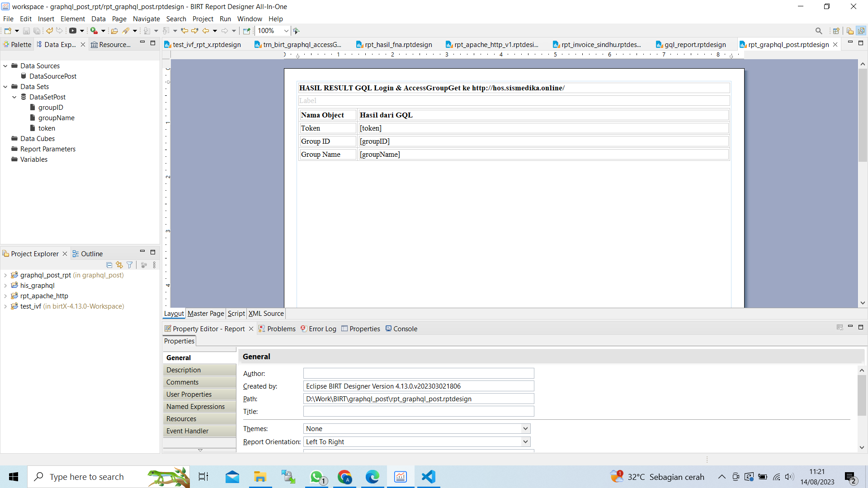Toggle Link with Editor in Project Explorer
Screen dimensions: 868x488
click(x=119, y=265)
